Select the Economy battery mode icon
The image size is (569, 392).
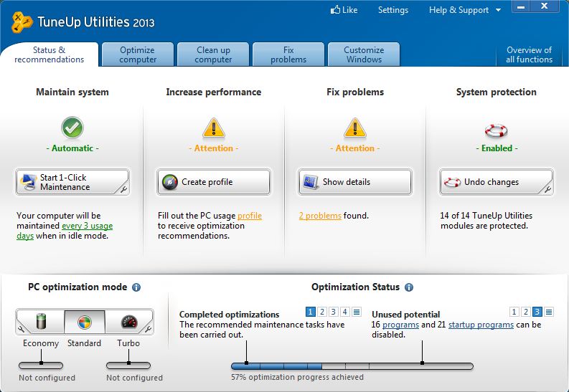click(41, 322)
